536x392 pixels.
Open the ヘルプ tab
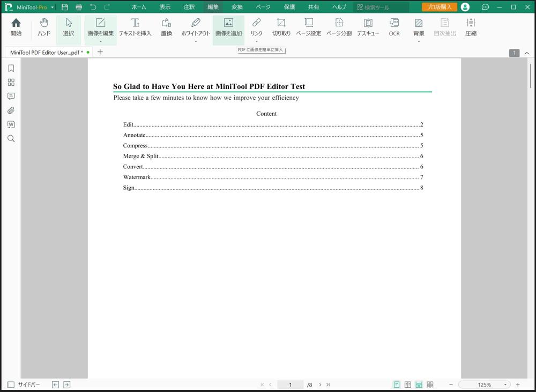point(339,7)
